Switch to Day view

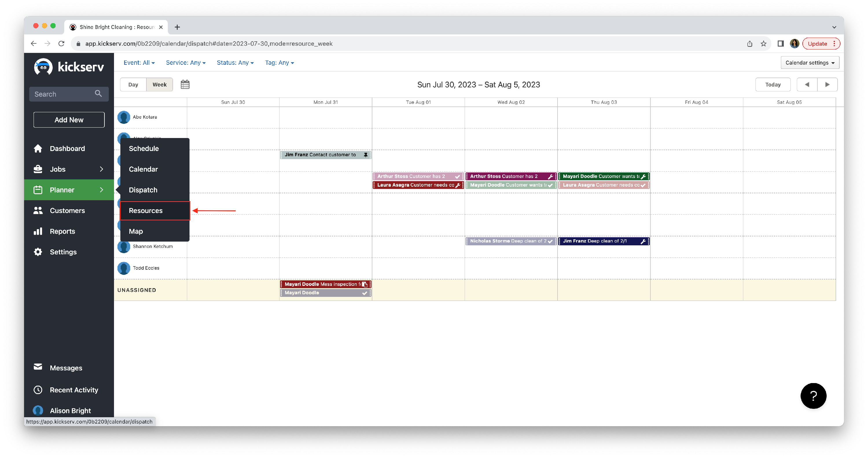pyautogui.click(x=133, y=84)
